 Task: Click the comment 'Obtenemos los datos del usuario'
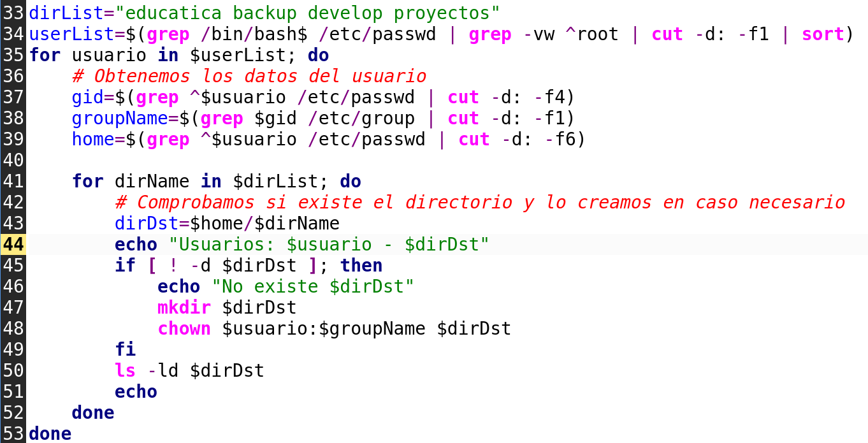coord(249,76)
